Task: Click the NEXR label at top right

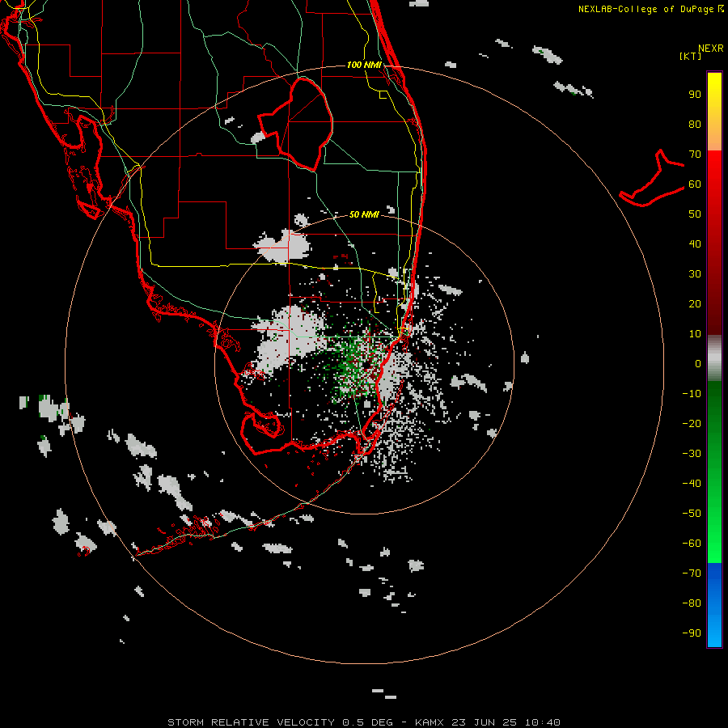Action: [x=711, y=49]
